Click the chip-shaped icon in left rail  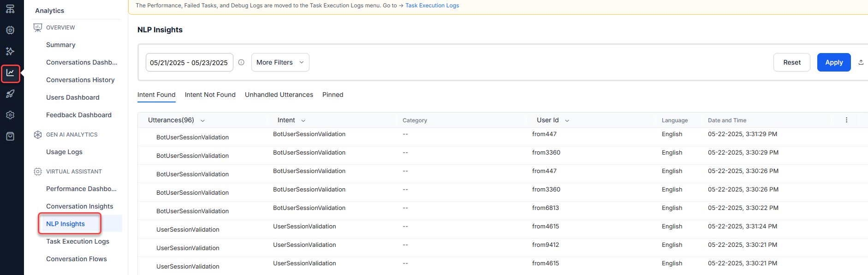tap(10, 30)
